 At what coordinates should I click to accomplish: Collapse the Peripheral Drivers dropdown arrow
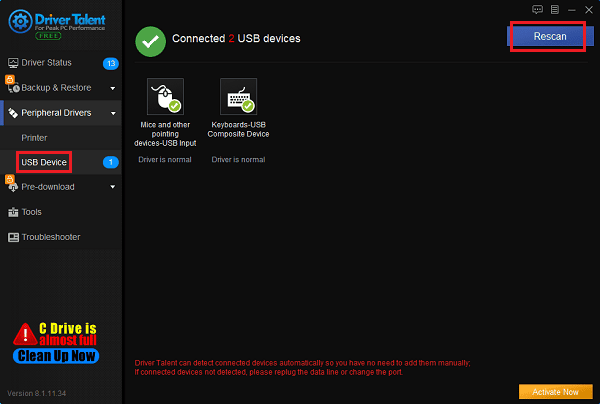(x=113, y=113)
